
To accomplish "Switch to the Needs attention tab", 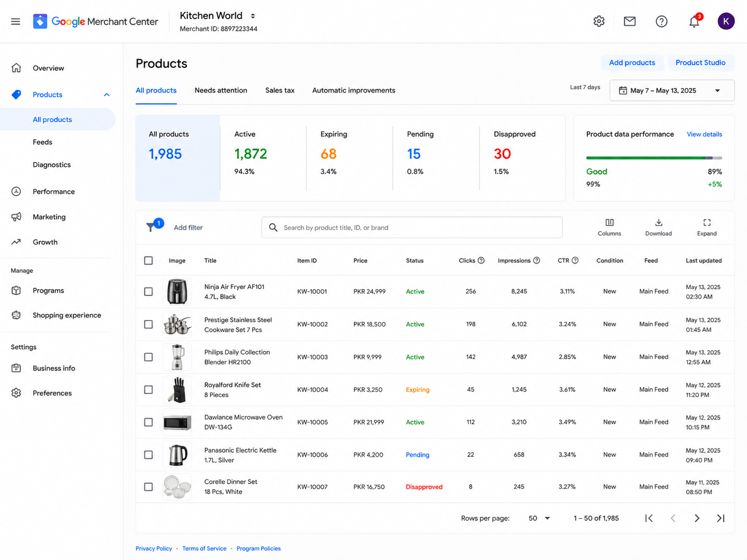I will click(x=221, y=90).
